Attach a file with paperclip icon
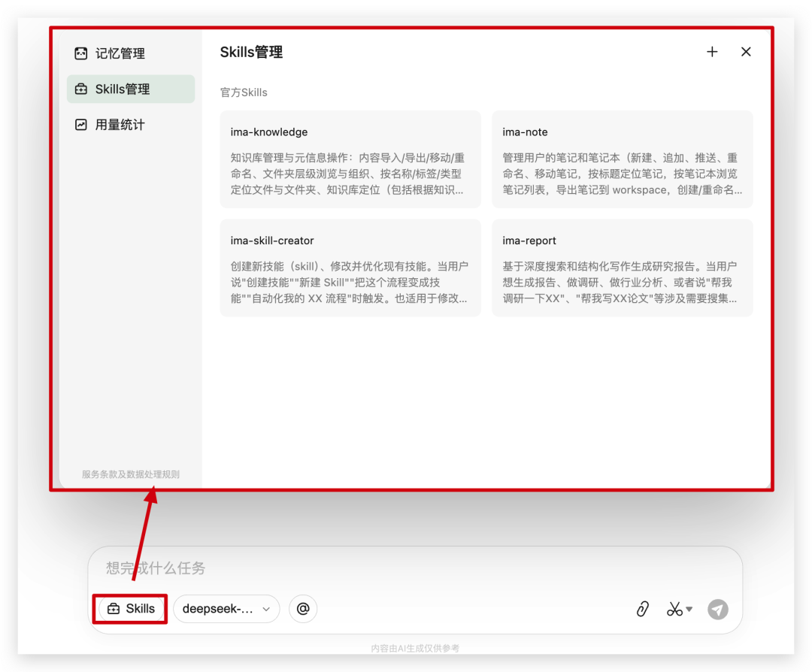Image resolution: width=812 pixels, height=672 pixels. [643, 609]
